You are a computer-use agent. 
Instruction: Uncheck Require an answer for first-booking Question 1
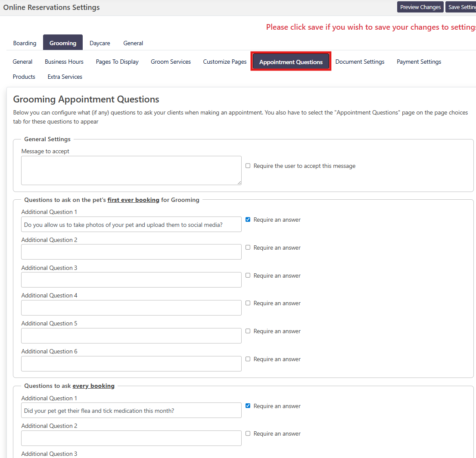(248, 220)
